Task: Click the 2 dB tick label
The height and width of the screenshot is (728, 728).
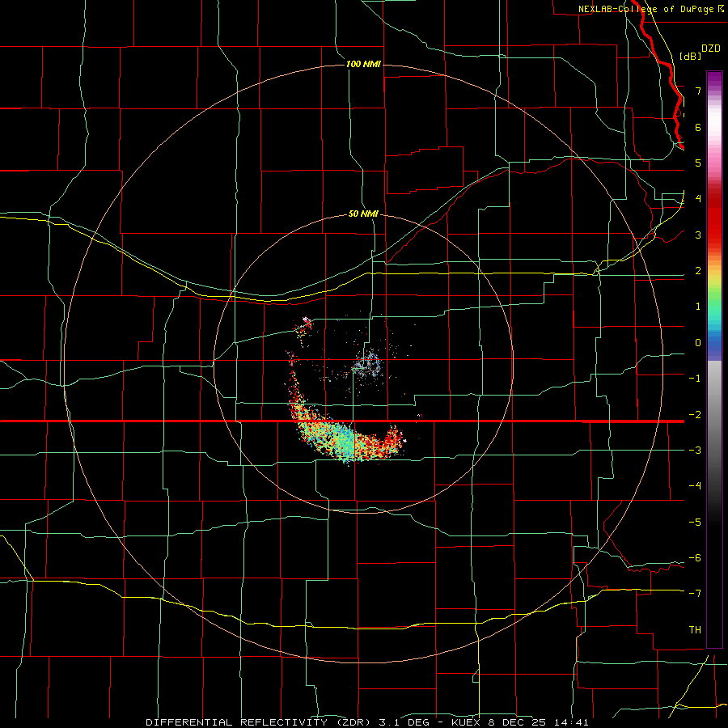Action: (x=698, y=271)
